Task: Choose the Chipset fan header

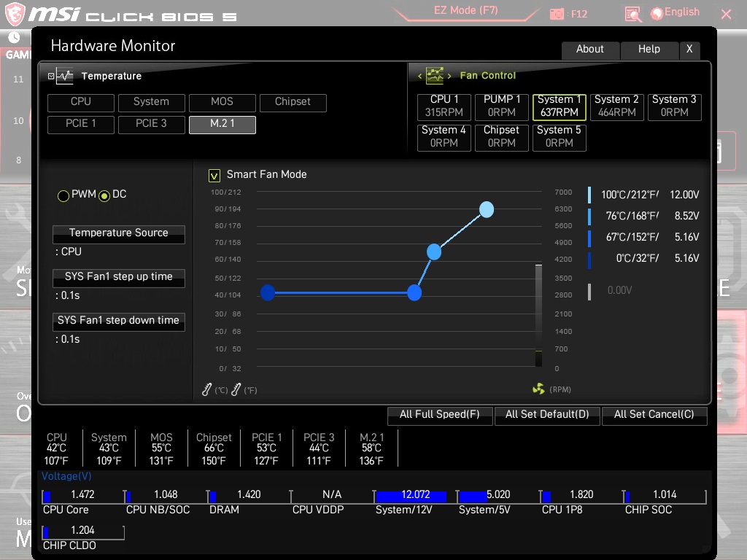Action: point(502,137)
